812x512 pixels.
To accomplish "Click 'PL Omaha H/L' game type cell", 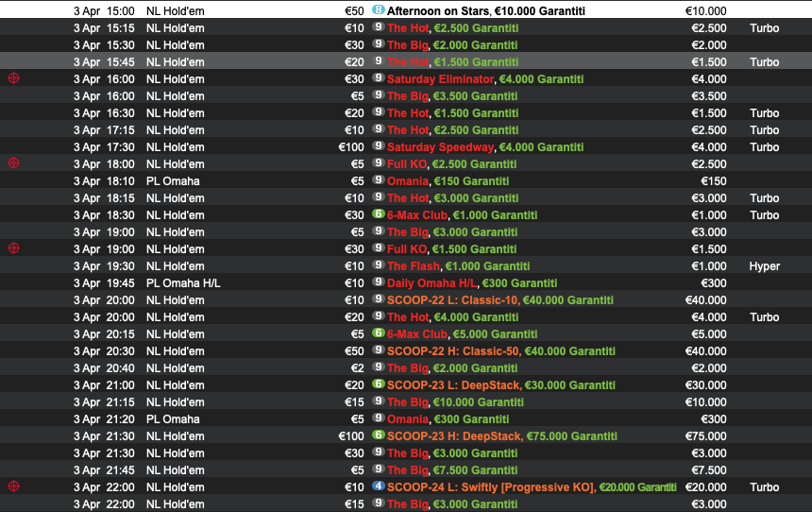I will pyautogui.click(x=183, y=283).
